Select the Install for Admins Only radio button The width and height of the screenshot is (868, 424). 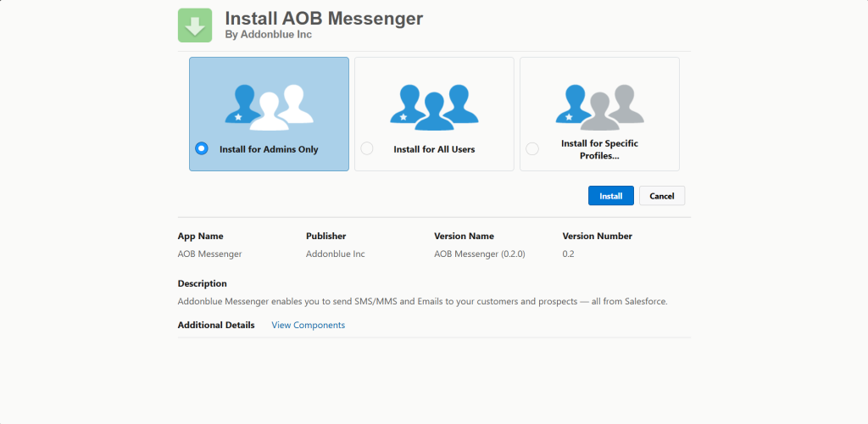click(x=202, y=148)
